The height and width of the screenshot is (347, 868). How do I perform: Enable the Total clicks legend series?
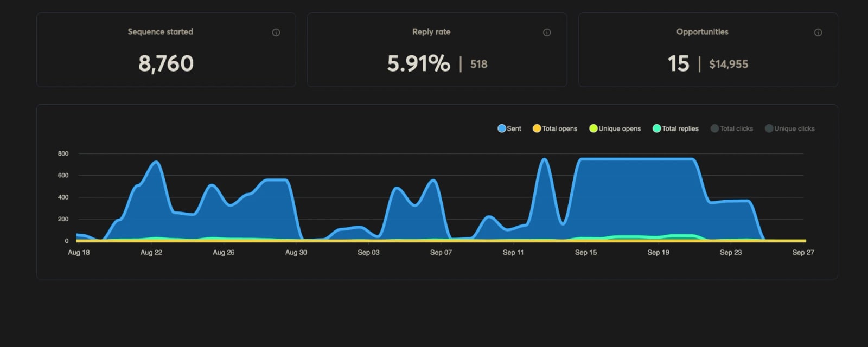coord(732,128)
